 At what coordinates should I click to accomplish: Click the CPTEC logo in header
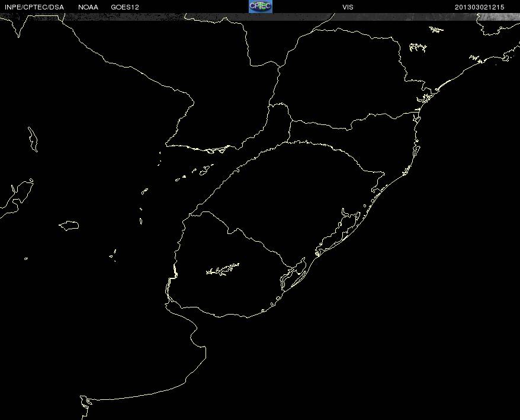point(261,7)
